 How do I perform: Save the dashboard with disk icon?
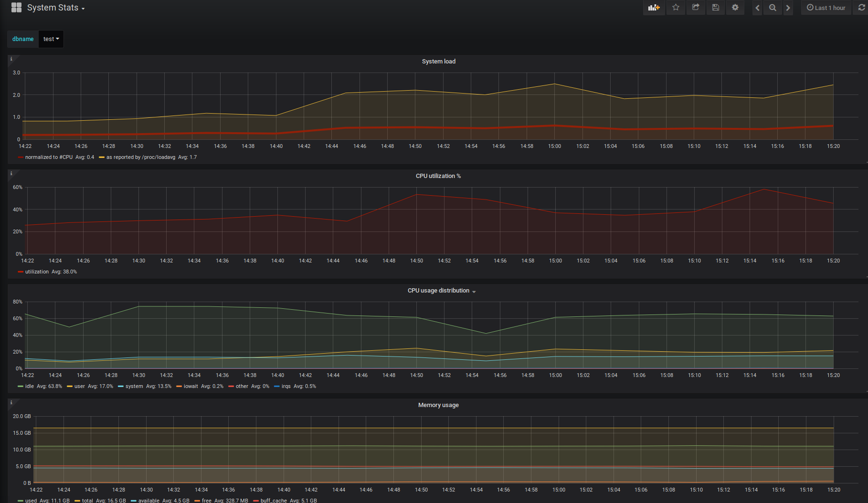click(x=715, y=8)
